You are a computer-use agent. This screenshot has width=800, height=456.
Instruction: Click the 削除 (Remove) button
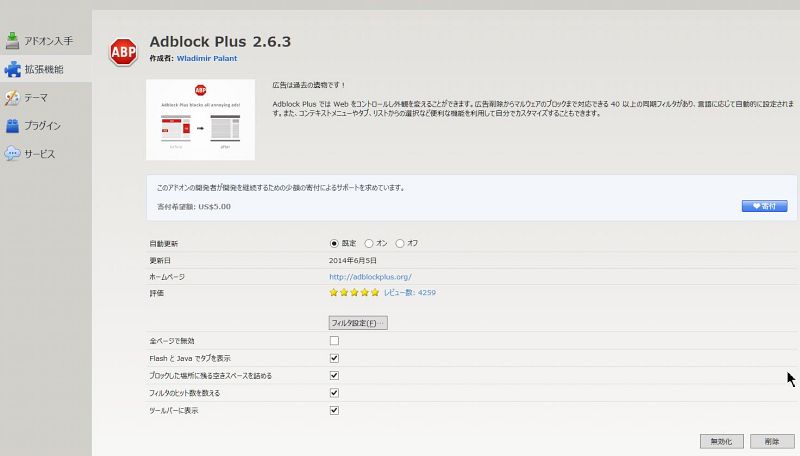pyautogui.click(x=772, y=441)
